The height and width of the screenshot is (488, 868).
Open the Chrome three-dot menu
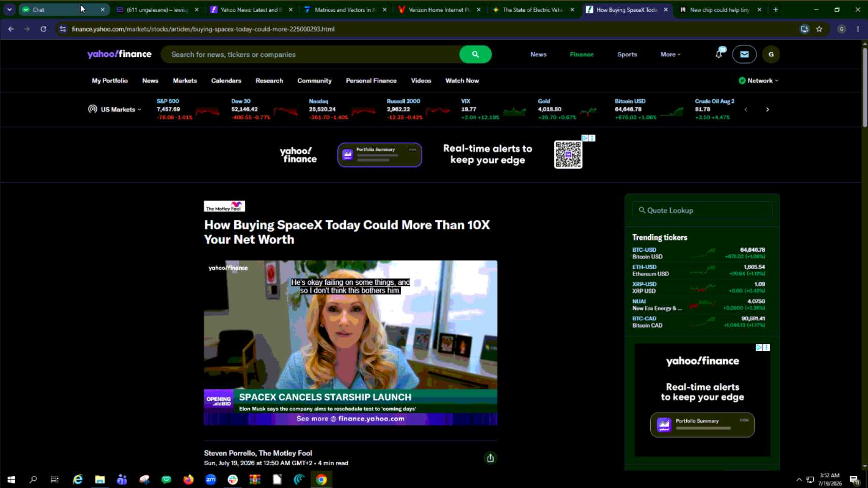tap(858, 29)
